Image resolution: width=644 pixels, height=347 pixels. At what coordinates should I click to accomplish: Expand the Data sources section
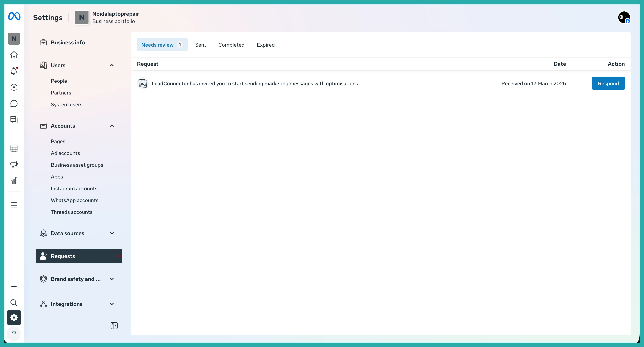(112, 233)
